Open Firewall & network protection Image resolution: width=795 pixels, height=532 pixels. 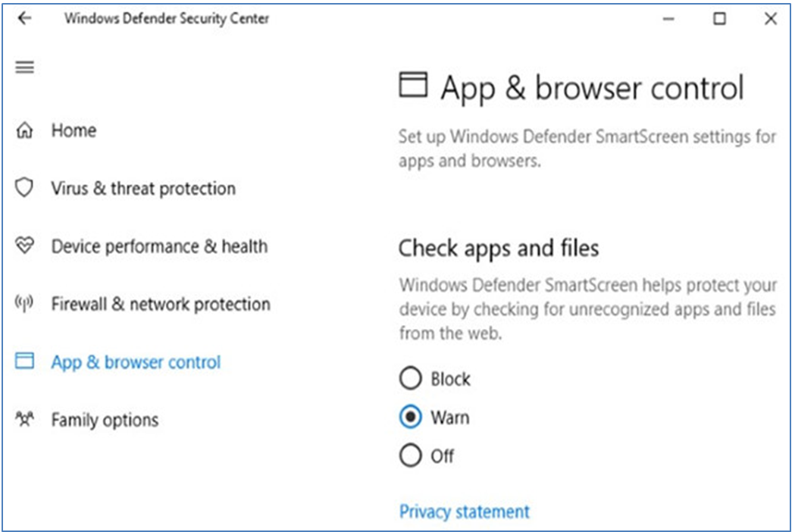pyautogui.click(x=161, y=304)
